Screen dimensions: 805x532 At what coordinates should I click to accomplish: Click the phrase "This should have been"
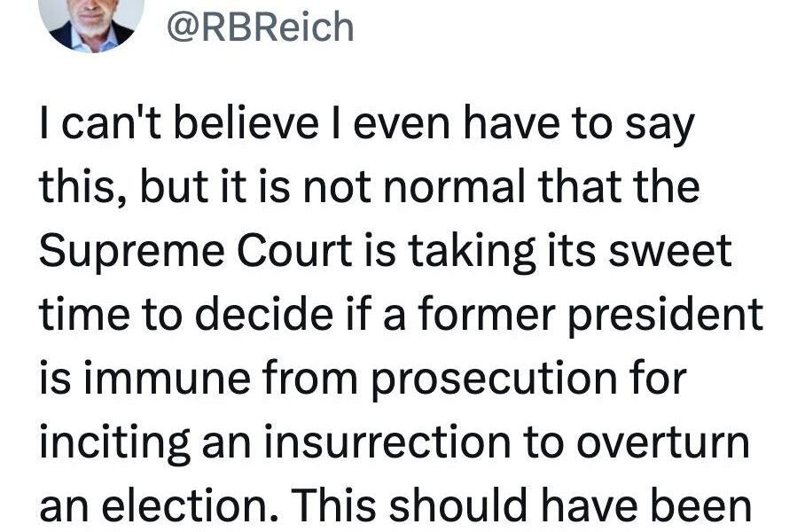(521, 505)
